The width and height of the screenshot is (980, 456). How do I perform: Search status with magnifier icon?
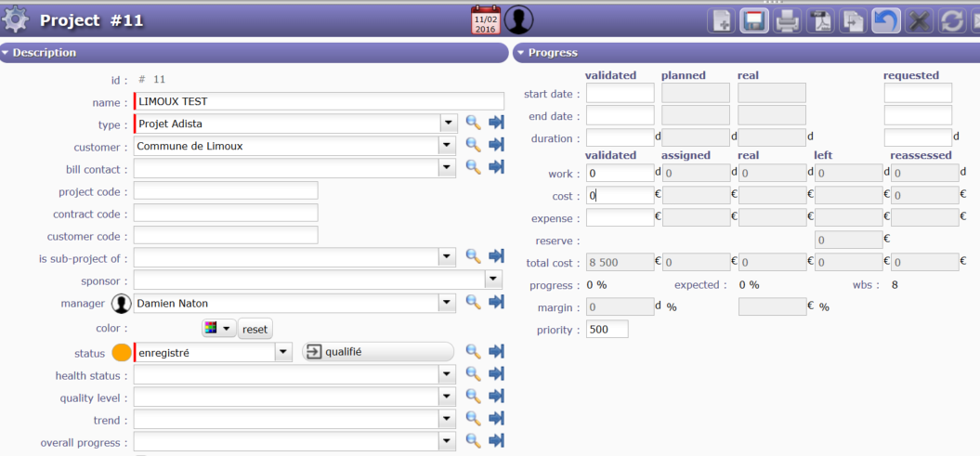point(473,352)
